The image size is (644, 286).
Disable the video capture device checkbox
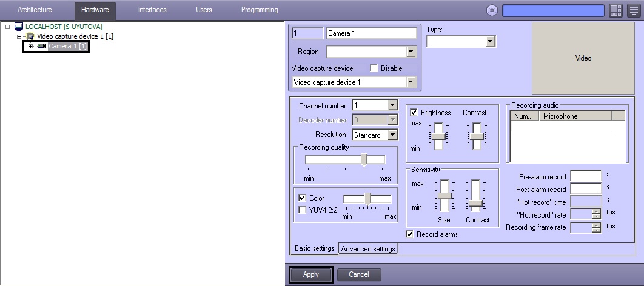pos(374,68)
